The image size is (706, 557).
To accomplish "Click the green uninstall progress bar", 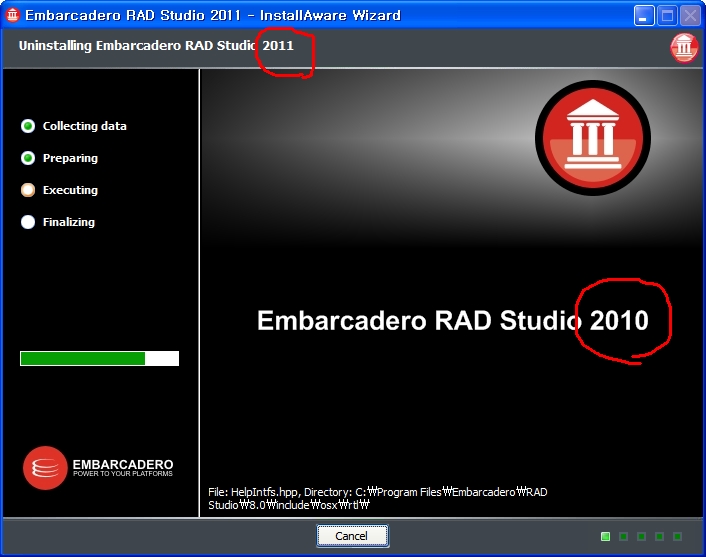I will coord(99,358).
